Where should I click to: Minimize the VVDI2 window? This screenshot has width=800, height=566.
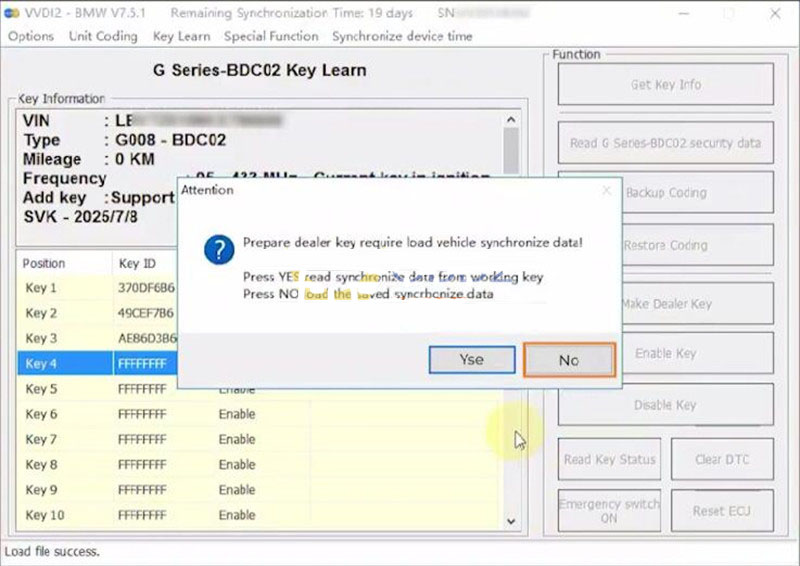coord(684,13)
